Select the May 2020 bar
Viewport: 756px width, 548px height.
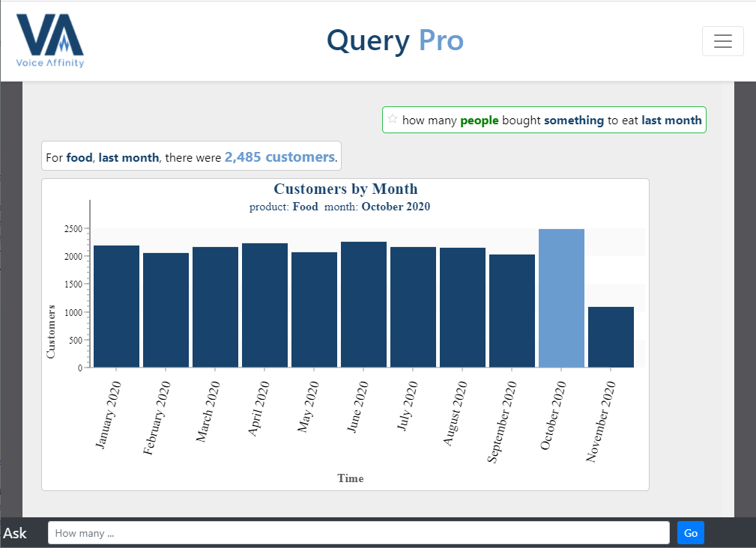(x=314, y=310)
